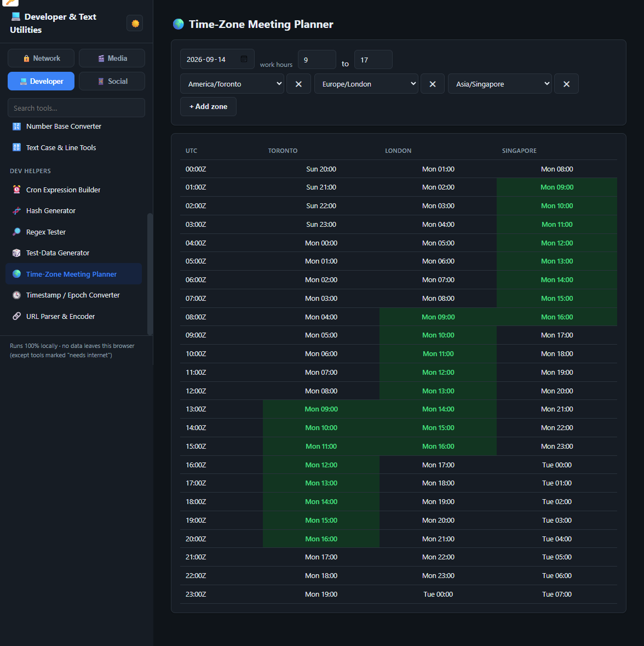Click the laptop icon in sidebar header
Image resolution: width=644 pixels, height=646 pixels.
click(x=16, y=16)
